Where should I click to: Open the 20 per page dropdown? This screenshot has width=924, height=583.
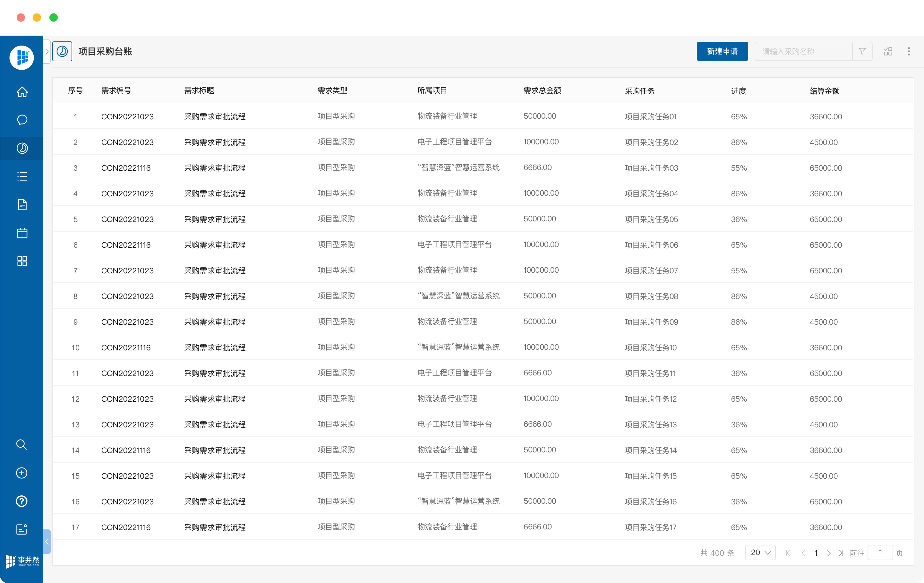pyautogui.click(x=760, y=553)
